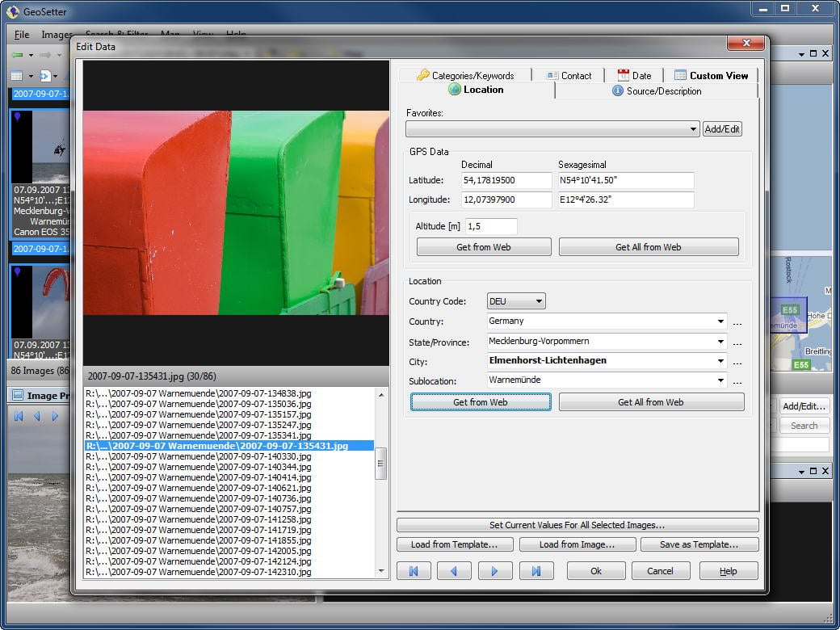Jump to the first image using navigation button
The height and width of the screenshot is (630, 840).
414,571
